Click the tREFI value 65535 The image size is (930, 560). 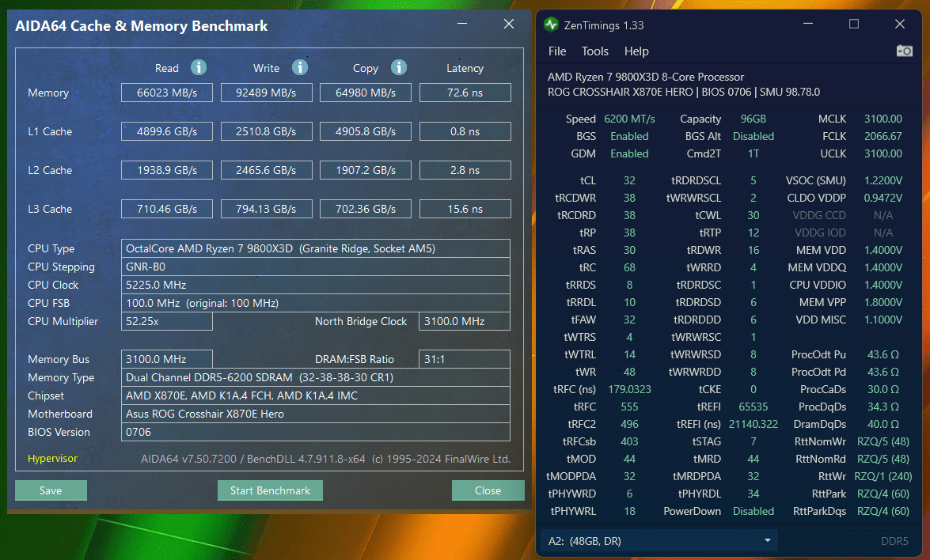point(753,407)
